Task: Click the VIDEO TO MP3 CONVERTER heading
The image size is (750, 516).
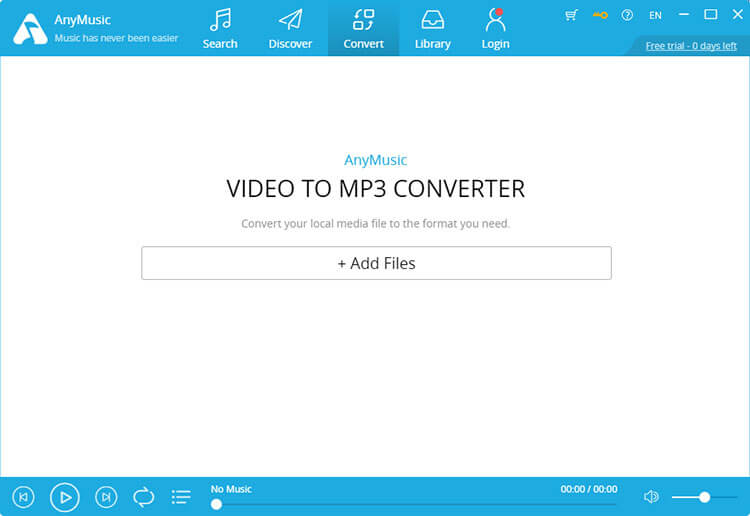Action: 375,188
